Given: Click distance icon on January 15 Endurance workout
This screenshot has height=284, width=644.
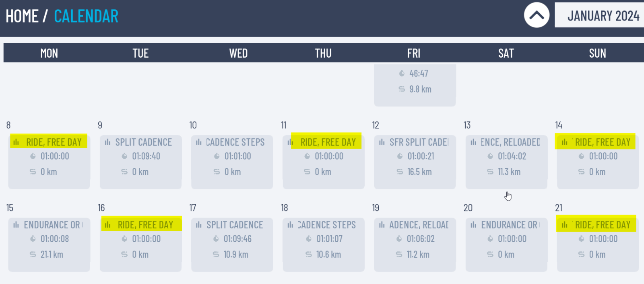Looking at the screenshot, I should coord(33,255).
